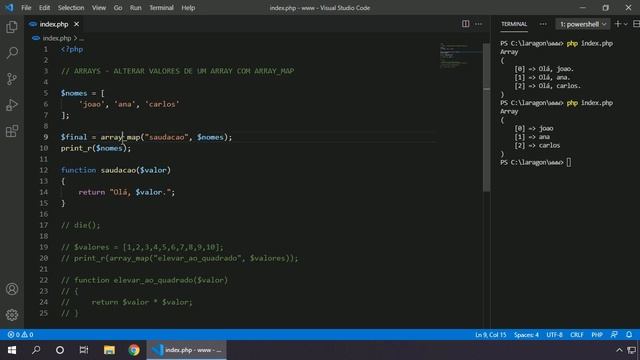Open notifications bell in status bar

629,335
